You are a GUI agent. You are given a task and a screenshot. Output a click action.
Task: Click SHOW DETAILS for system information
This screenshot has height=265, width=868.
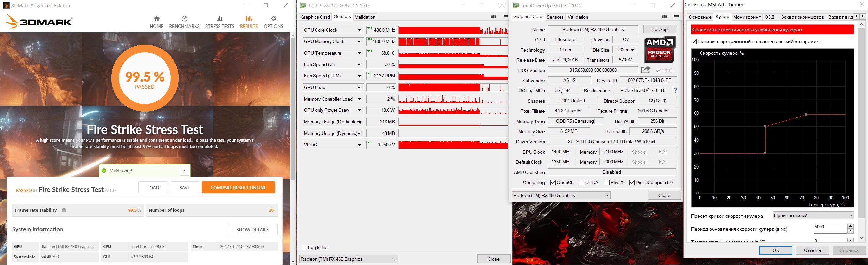252,230
